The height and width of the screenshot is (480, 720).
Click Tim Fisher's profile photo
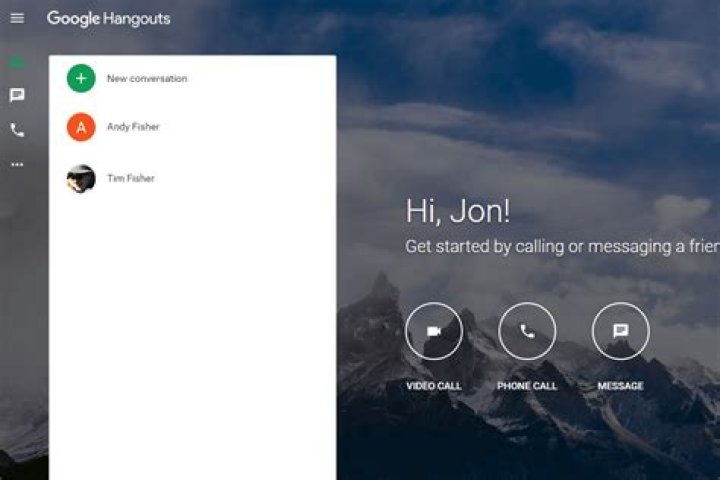click(81, 178)
